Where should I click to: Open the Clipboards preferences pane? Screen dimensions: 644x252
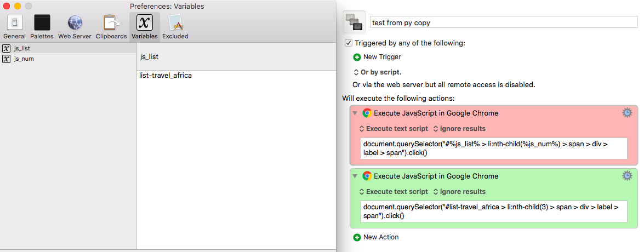[x=111, y=27]
